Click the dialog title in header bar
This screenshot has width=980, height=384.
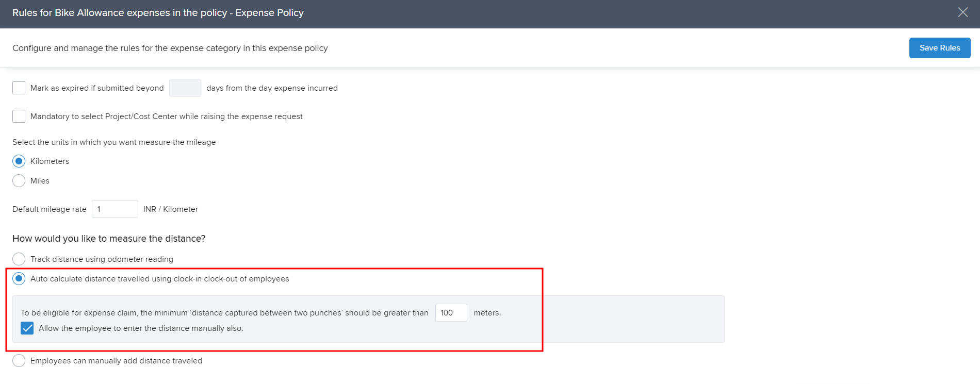tap(158, 13)
